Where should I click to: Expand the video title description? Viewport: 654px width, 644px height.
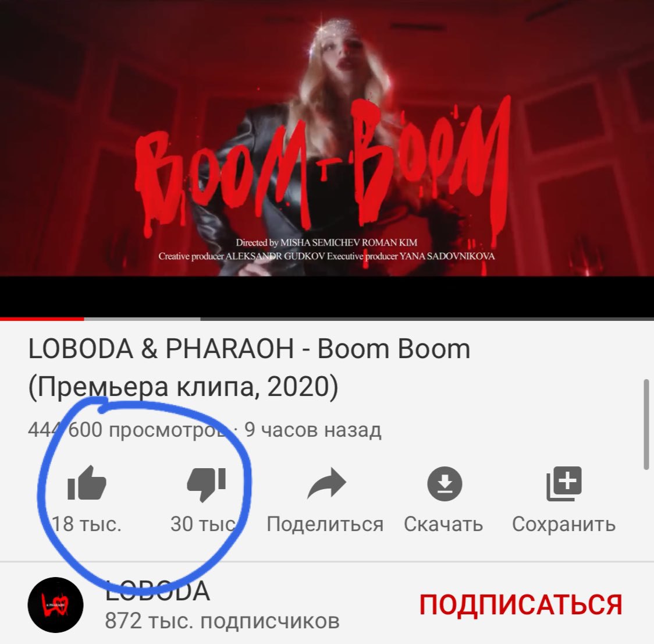pyautogui.click(x=249, y=367)
